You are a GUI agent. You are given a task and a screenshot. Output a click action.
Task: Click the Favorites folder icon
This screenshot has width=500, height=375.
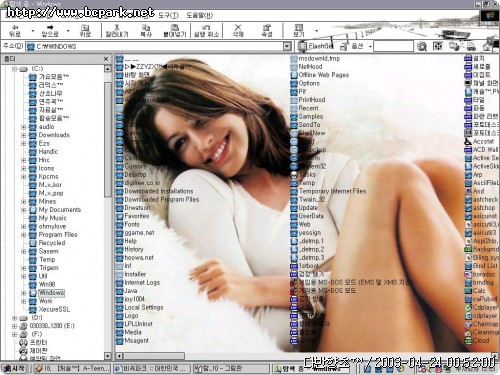120,216
